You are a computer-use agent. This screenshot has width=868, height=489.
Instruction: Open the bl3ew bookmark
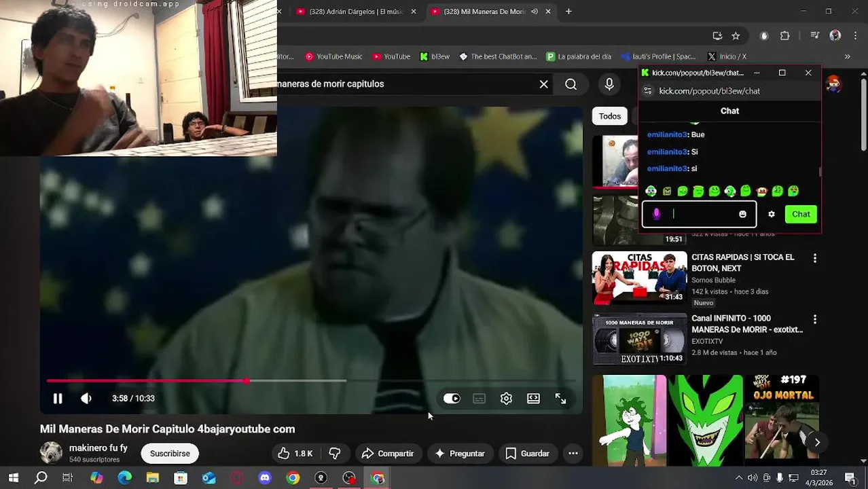(x=435, y=57)
